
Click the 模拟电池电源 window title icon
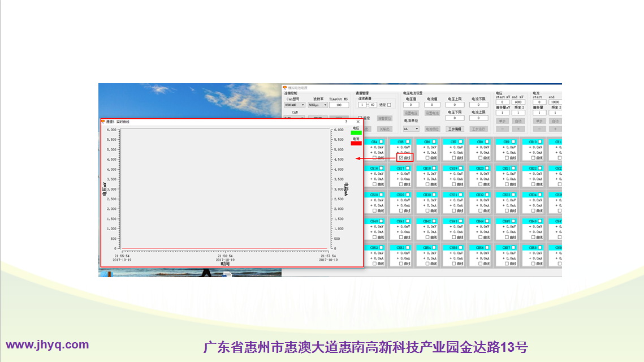[285, 88]
